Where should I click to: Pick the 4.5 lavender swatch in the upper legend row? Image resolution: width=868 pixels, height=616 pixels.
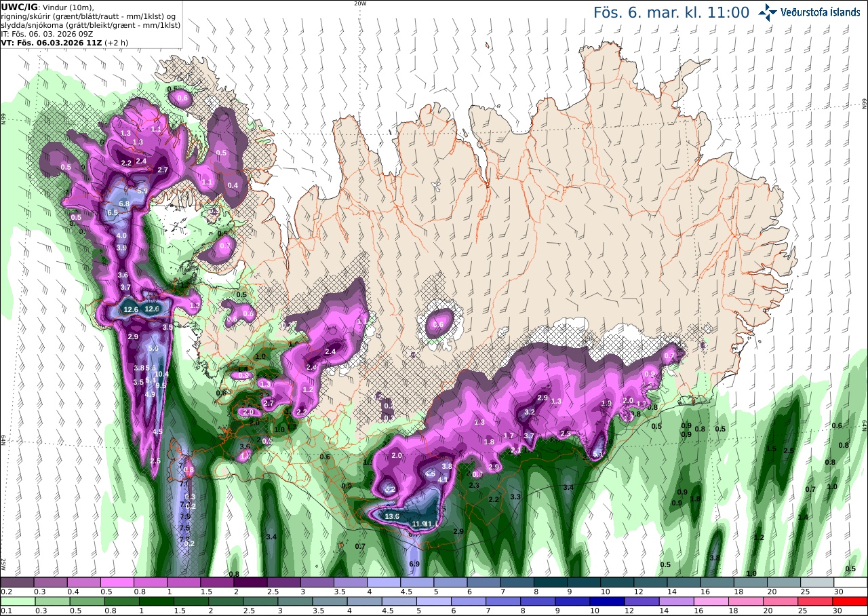coord(384,582)
